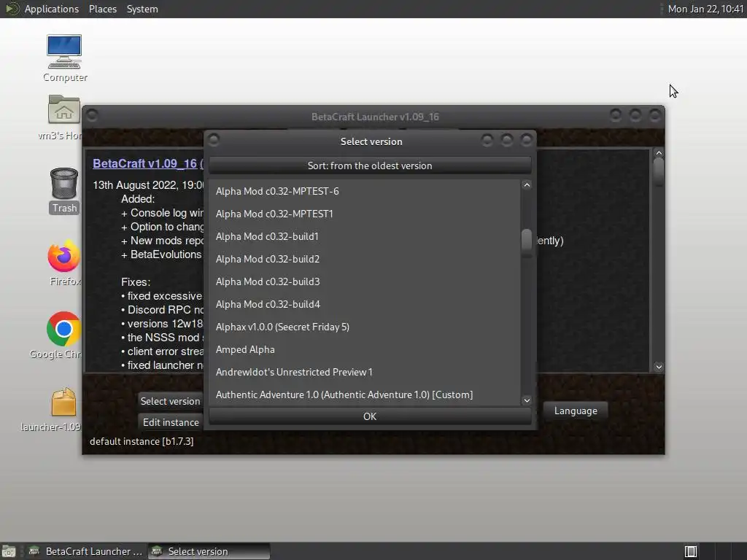Open the Language button in launcher
Screen dimensions: 747x560
[x=576, y=411]
